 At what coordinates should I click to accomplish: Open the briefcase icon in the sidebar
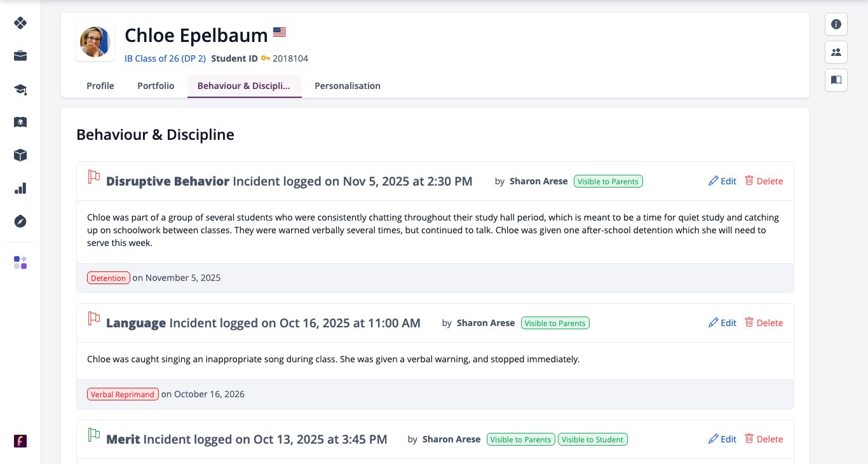pos(20,56)
